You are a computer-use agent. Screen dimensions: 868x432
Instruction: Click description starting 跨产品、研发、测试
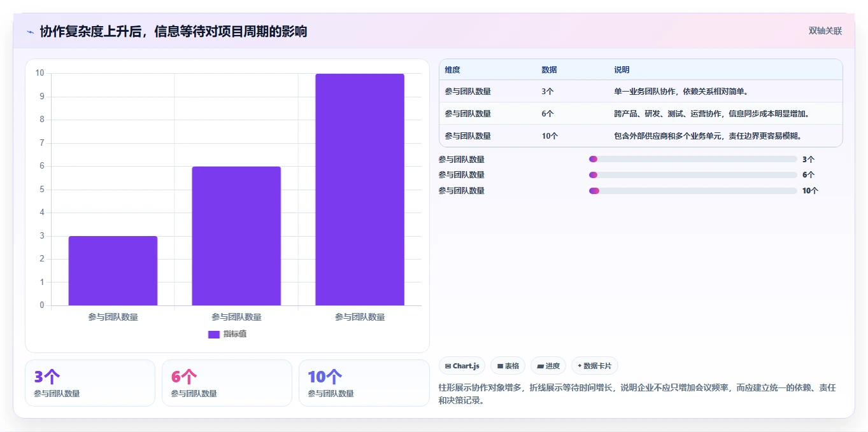(711, 114)
